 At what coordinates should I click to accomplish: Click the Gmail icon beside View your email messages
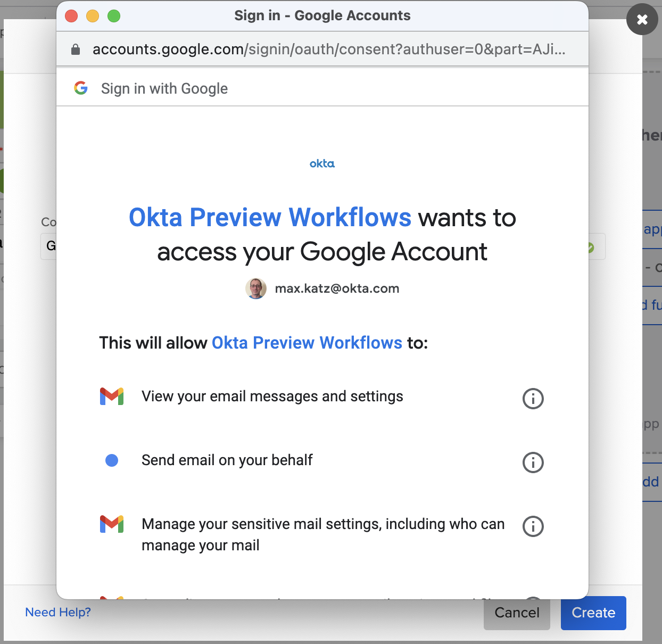click(x=112, y=397)
